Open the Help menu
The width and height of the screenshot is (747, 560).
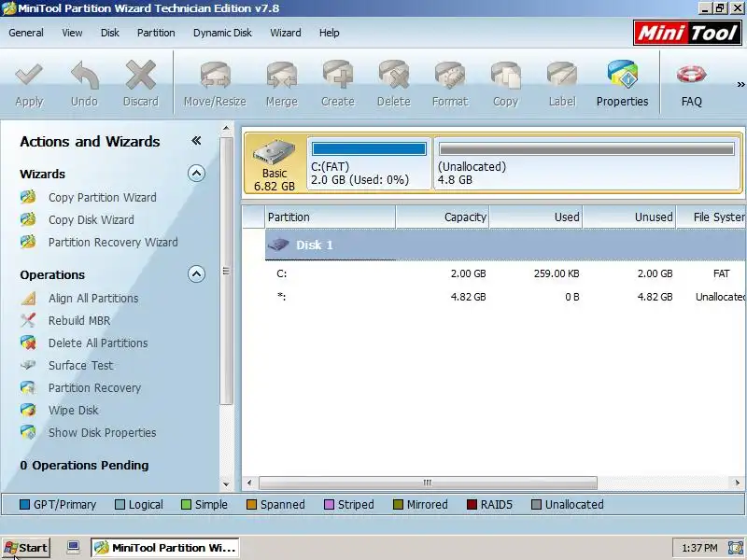tap(330, 33)
